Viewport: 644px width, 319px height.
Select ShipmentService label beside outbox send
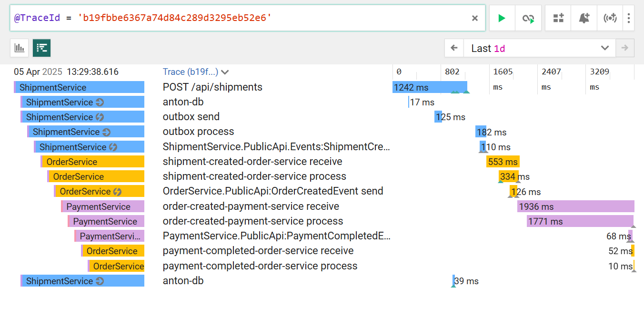click(82, 117)
